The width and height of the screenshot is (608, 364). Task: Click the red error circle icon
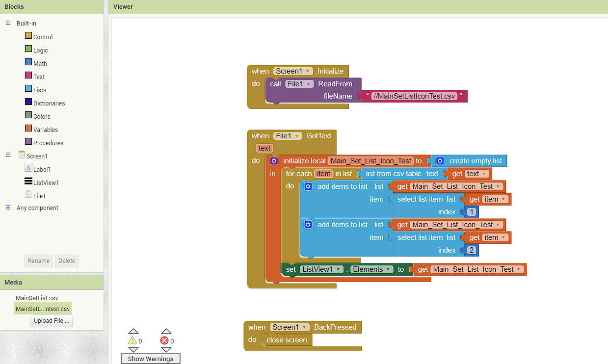pos(164,340)
